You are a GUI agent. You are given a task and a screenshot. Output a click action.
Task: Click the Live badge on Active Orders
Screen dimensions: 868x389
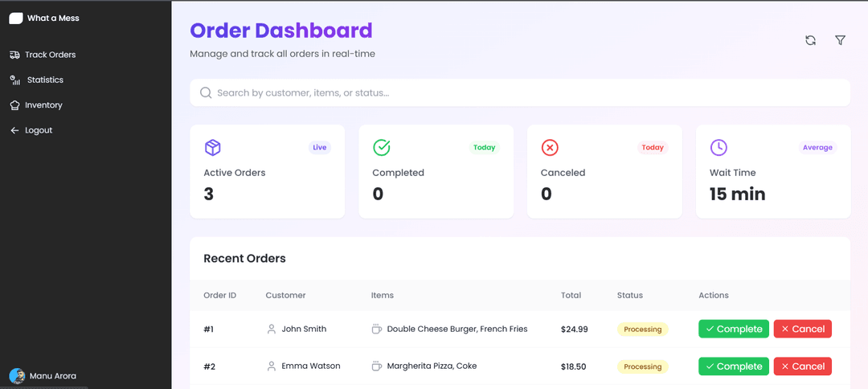(320, 148)
